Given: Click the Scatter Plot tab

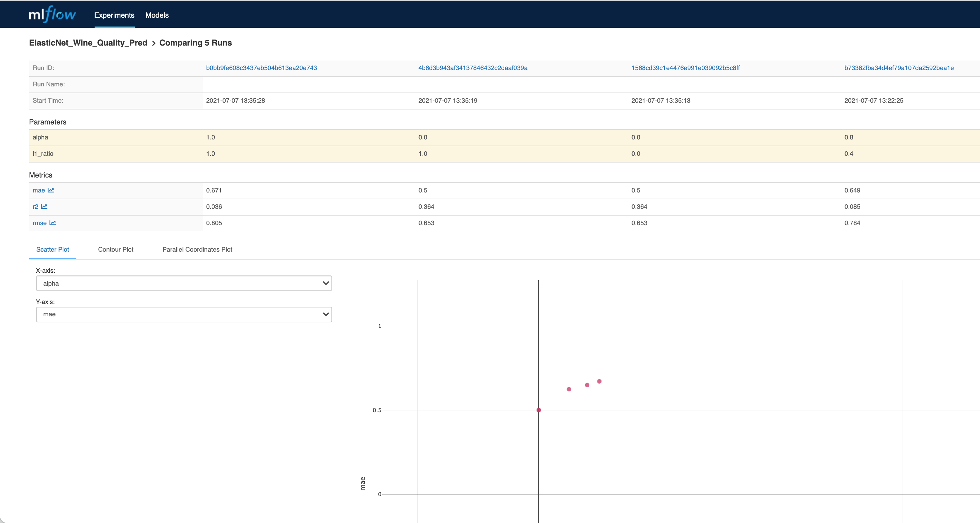Looking at the screenshot, I should [x=52, y=249].
